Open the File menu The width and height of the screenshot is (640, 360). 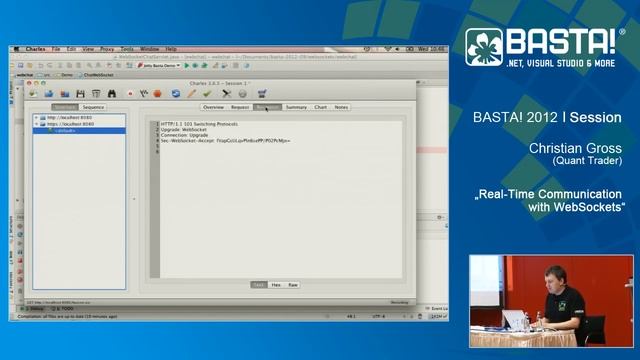point(56,49)
